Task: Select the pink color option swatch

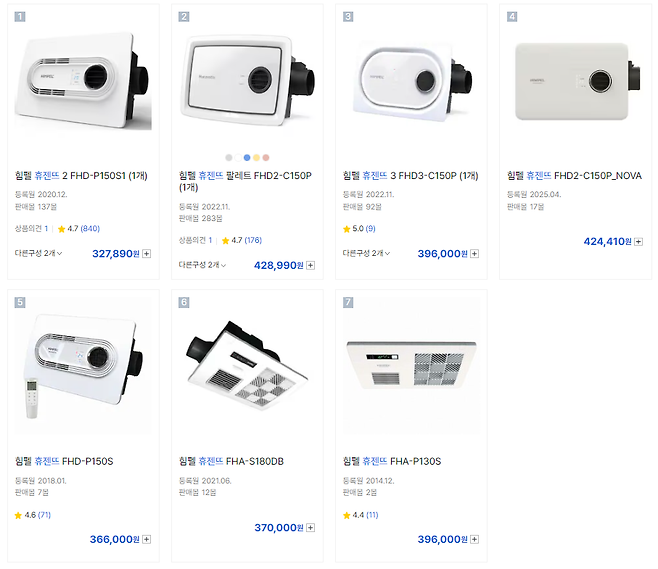Action: point(265,158)
